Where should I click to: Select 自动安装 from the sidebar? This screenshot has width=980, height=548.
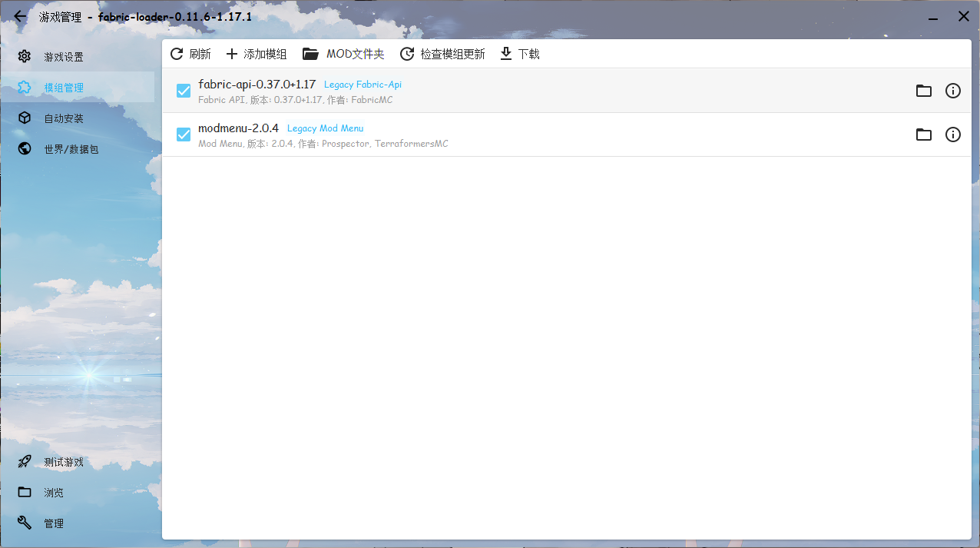24,118
